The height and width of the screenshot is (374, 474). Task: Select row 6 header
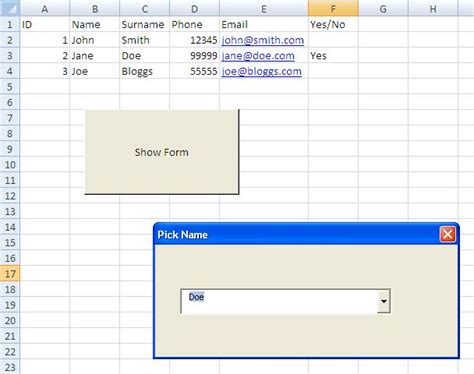[10, 102]
